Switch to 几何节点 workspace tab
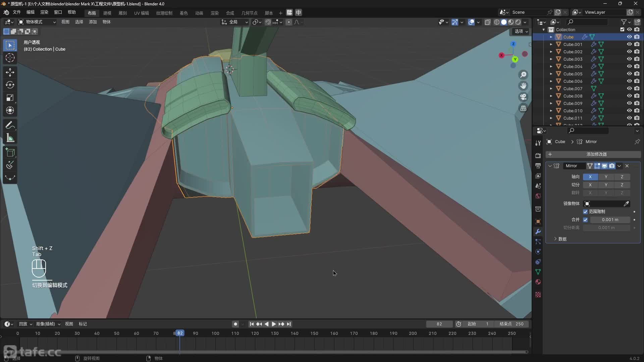 (x=250, y=13)
